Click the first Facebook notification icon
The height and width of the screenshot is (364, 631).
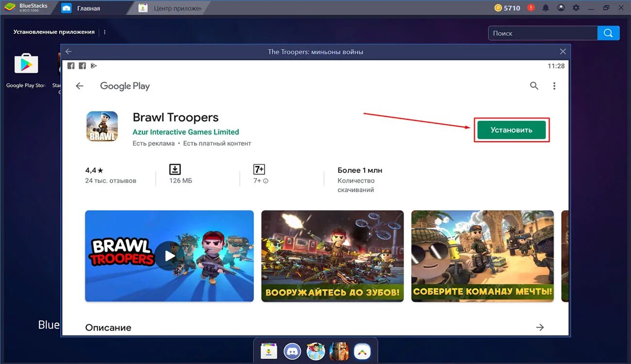tap(71, 66)
